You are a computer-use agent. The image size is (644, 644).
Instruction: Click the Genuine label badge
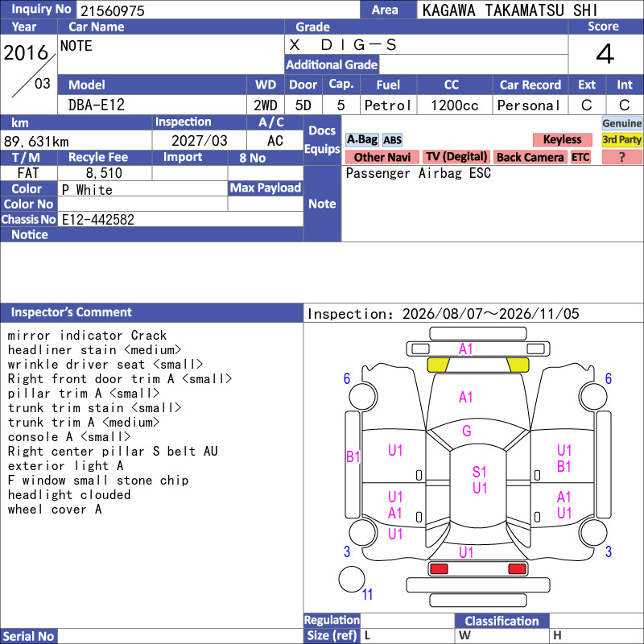click(x=621, y=123)
